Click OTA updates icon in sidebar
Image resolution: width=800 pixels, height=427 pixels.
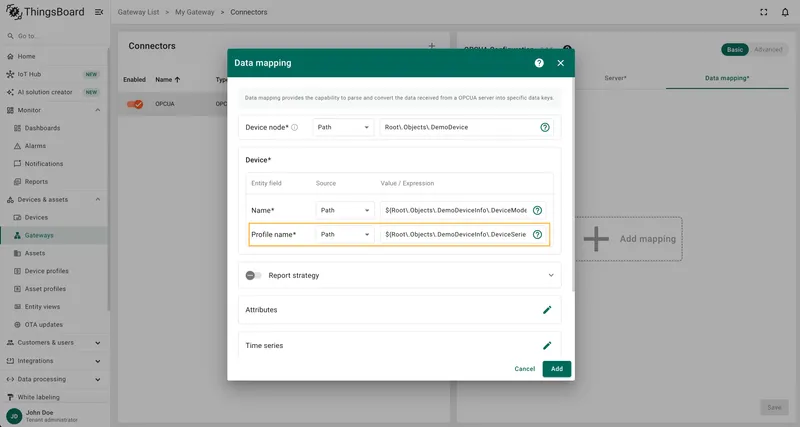[x=17, y=324]
